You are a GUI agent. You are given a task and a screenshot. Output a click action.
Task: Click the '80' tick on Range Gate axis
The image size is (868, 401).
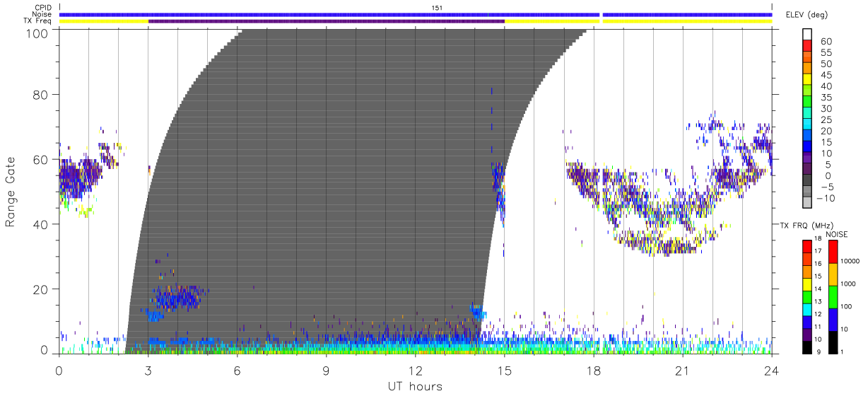(42, 94)
